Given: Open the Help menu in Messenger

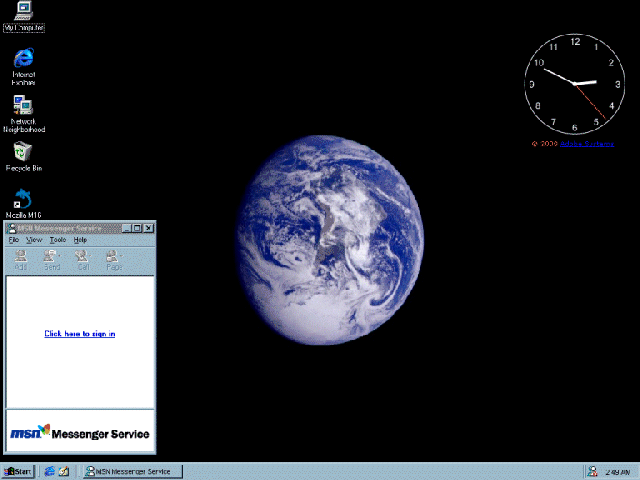Looking at the screenshot, I should click(x=80, y=240).
